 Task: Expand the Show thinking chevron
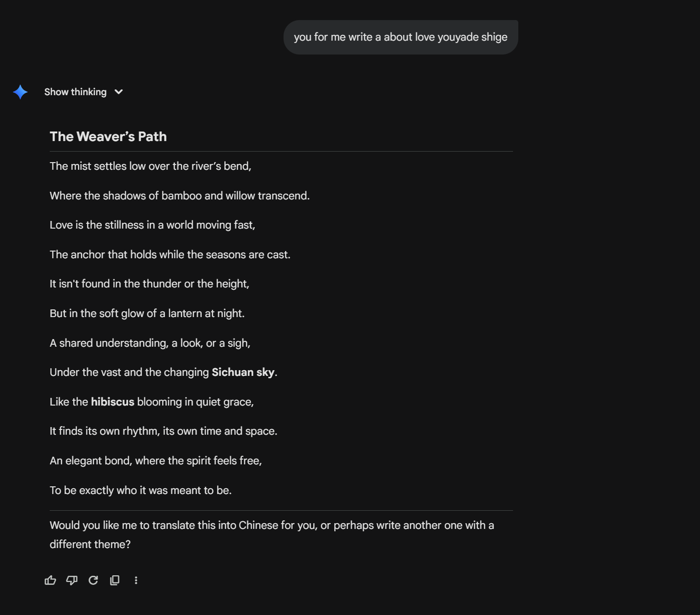[119, 92]
